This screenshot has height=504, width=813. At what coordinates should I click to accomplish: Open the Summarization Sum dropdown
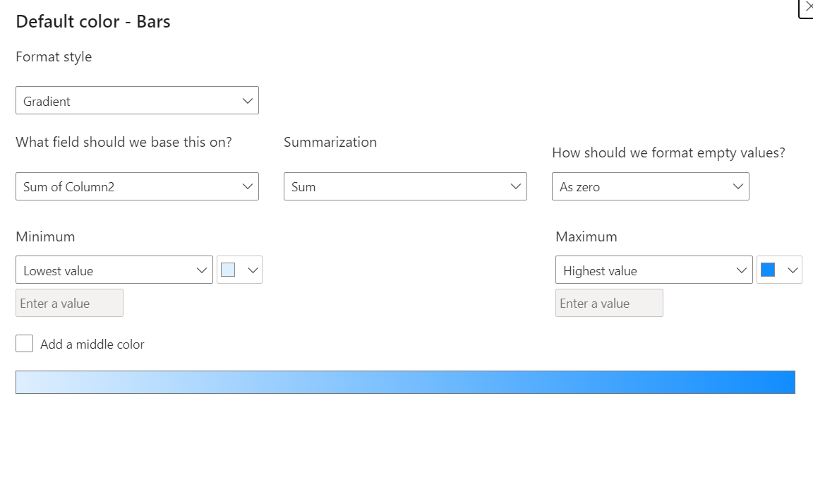click(x=405, y=186)
